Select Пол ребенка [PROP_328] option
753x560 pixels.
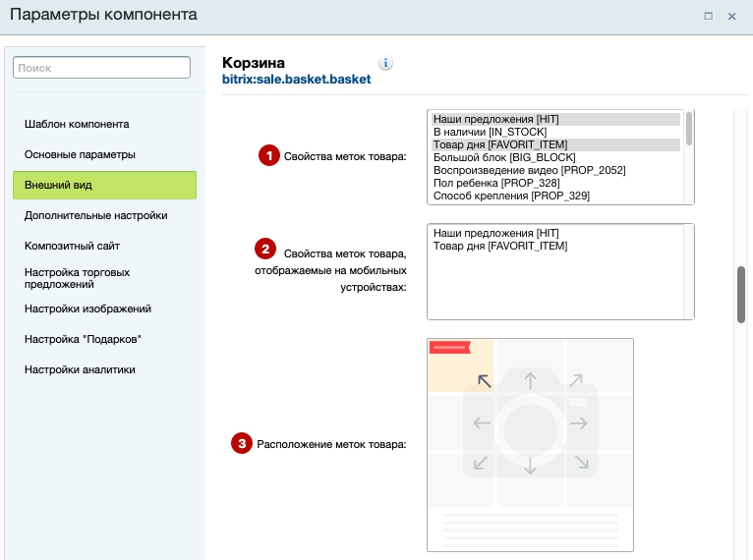[x=555, y=183]
